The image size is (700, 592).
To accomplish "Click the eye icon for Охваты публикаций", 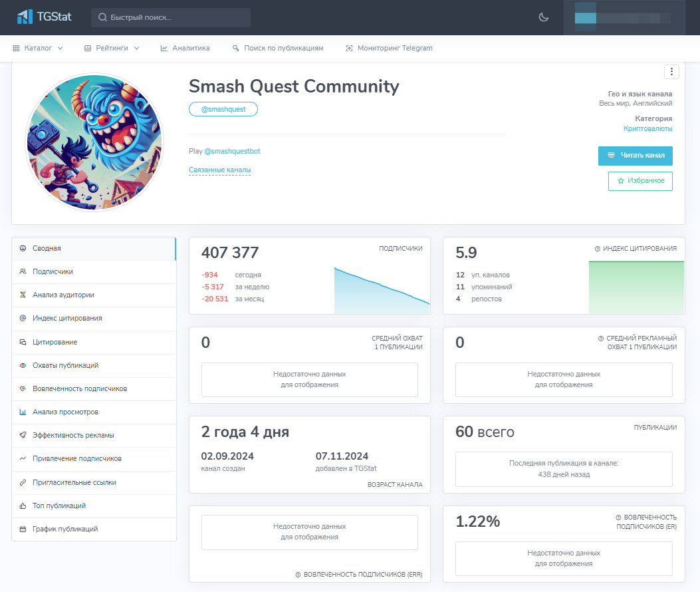I will pos(23,365).
